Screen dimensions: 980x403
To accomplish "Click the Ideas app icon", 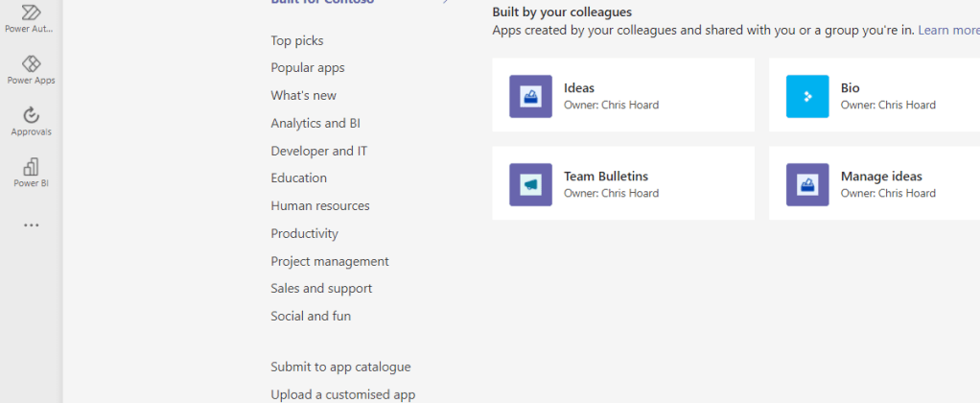I will coord(530,96).
